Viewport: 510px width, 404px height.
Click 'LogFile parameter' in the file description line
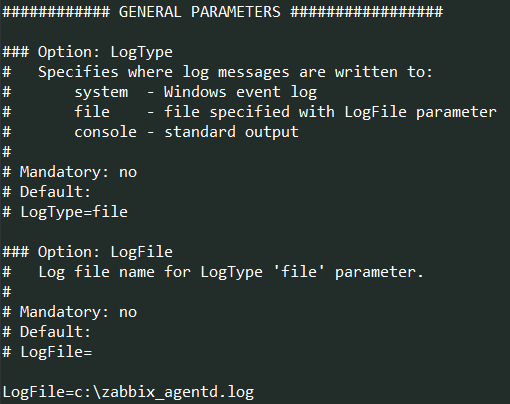pos(420,112)
